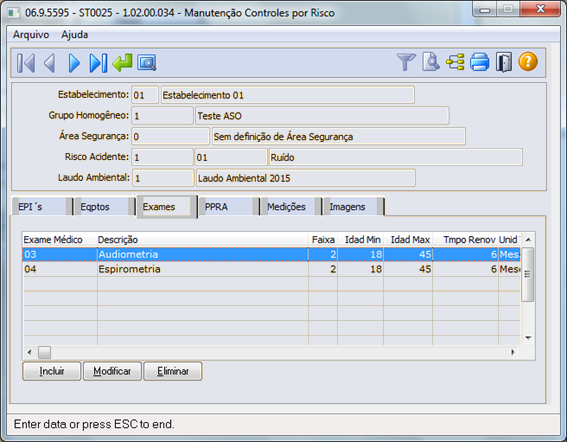567x442 pixels.
Task: Click the application icon in title bar
Action: coord(14,13)
